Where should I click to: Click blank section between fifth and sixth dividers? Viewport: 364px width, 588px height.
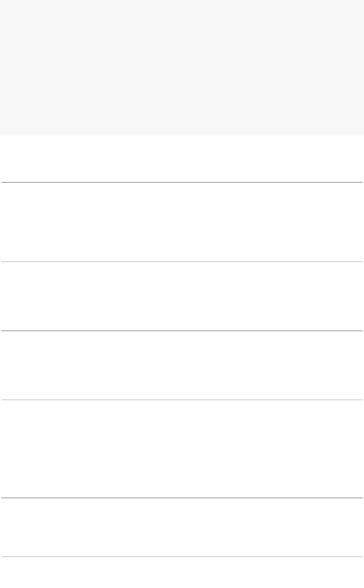click(x=182, y=527)
